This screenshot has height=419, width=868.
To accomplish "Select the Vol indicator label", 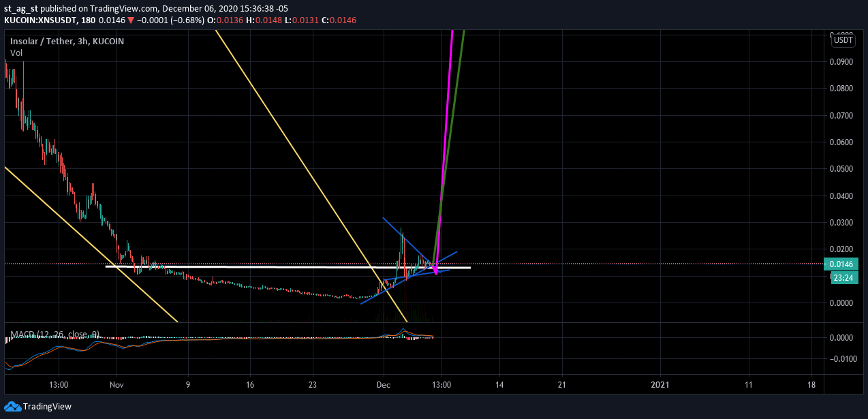I will pyautogui.click(x=16, y=52).
